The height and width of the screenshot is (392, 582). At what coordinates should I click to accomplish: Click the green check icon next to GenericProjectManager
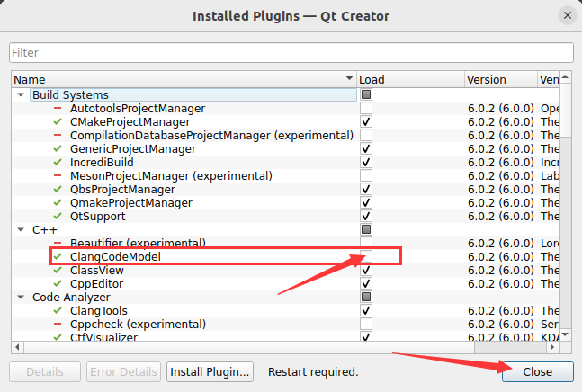[58, 148]
